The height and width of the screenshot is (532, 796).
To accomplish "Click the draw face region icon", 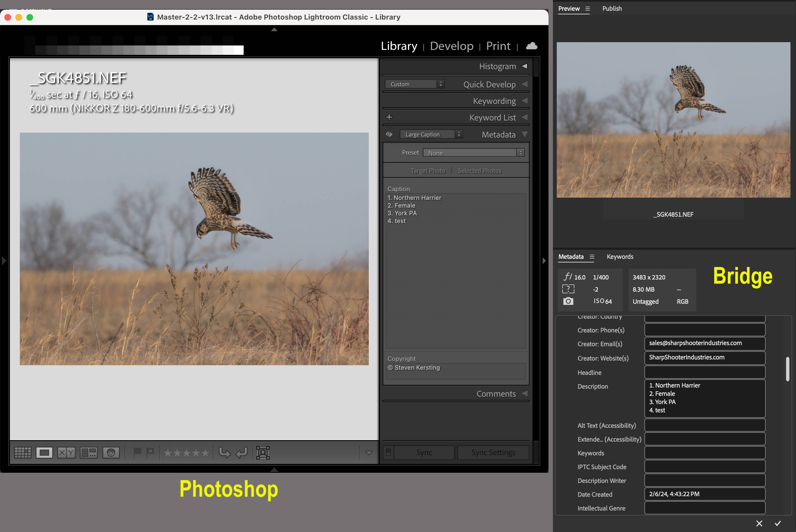I will tap(263, 453).
